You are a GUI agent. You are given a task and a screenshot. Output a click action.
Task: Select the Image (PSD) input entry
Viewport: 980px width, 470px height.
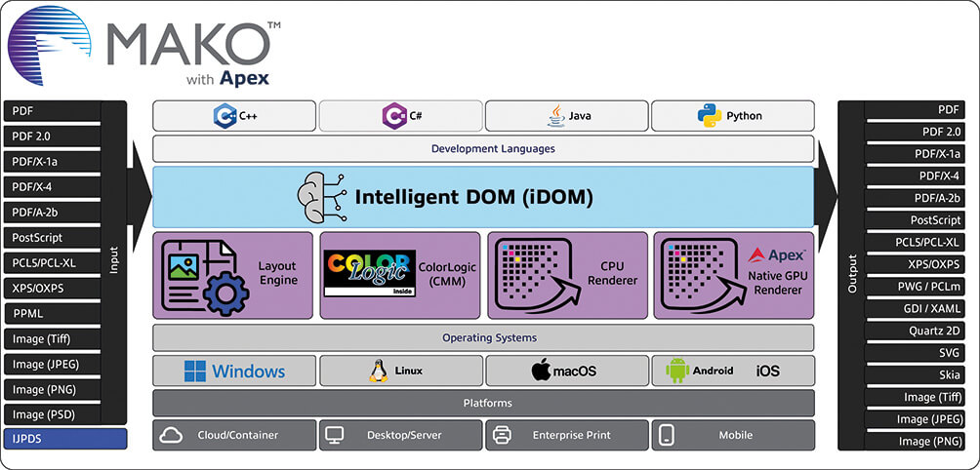[x=52, y=414]
